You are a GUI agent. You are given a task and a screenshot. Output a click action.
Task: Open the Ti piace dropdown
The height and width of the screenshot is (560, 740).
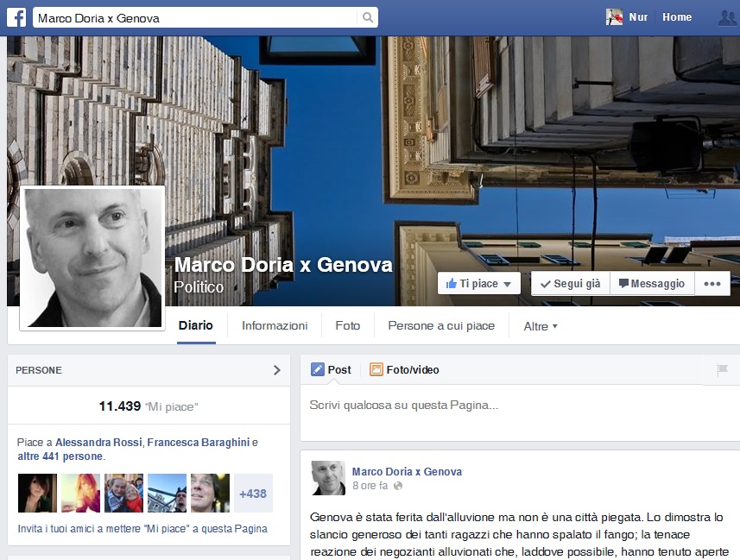click(478, 284)
